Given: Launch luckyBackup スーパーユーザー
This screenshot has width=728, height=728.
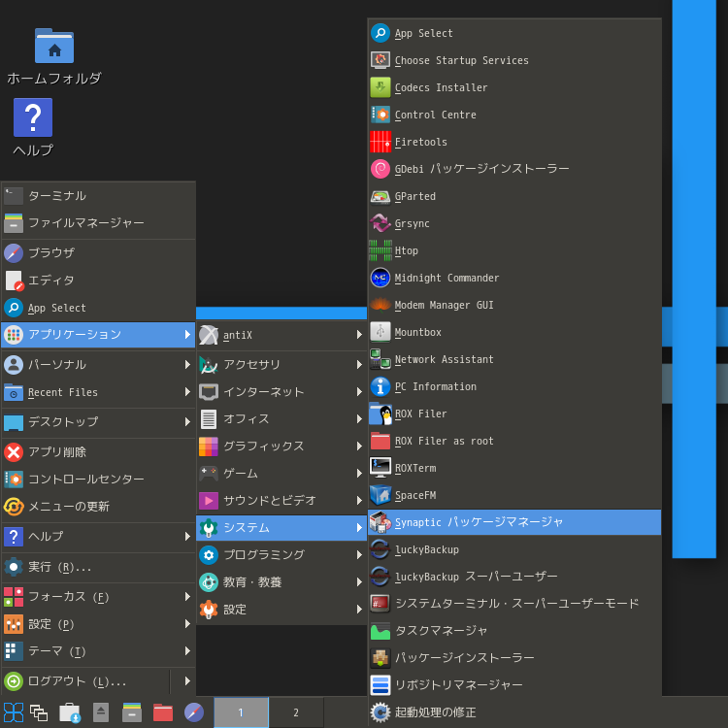Looking at the screenshot, I should click(514, 577).
